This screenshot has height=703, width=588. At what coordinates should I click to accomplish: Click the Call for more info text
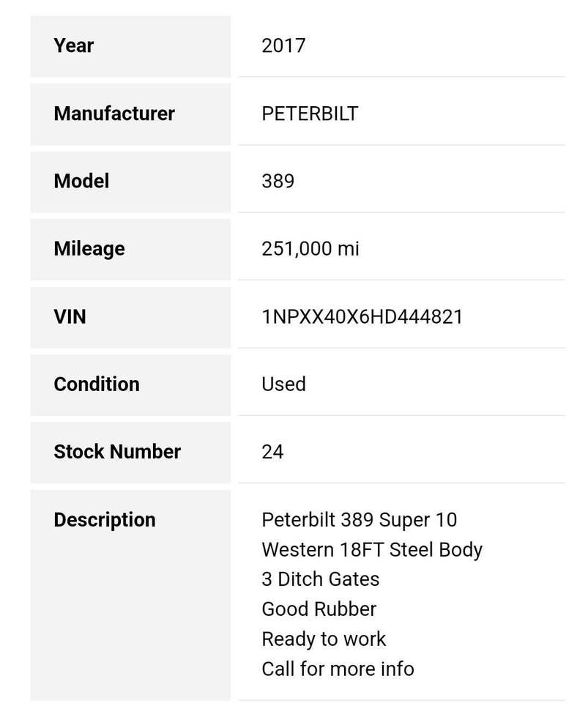(338, 669)
